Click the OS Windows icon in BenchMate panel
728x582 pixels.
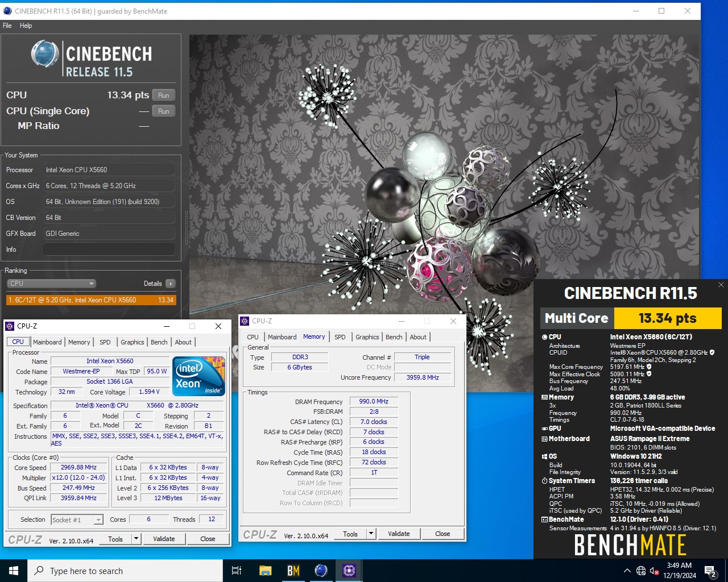pyautogui.click(x=544, y=456)
